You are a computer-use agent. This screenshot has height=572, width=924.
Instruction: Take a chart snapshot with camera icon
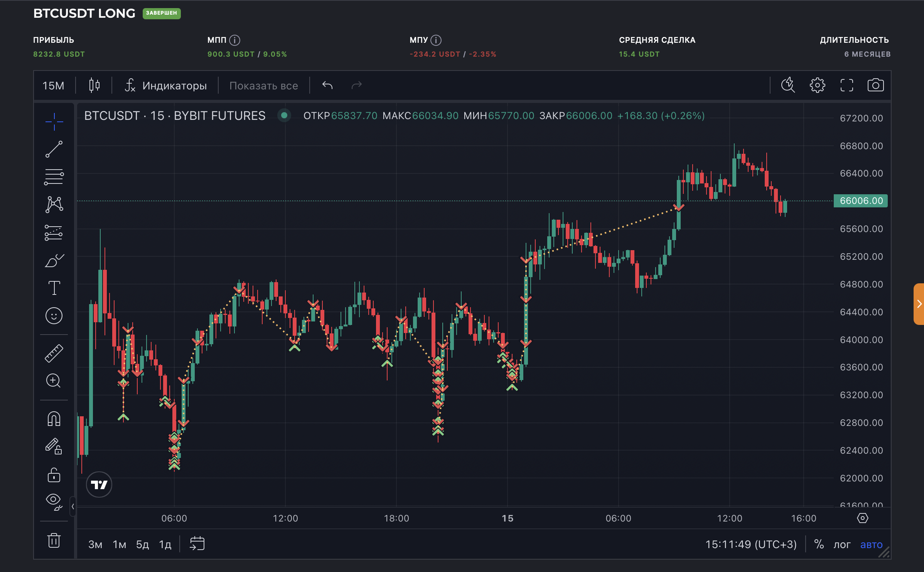tap(875, 85)
